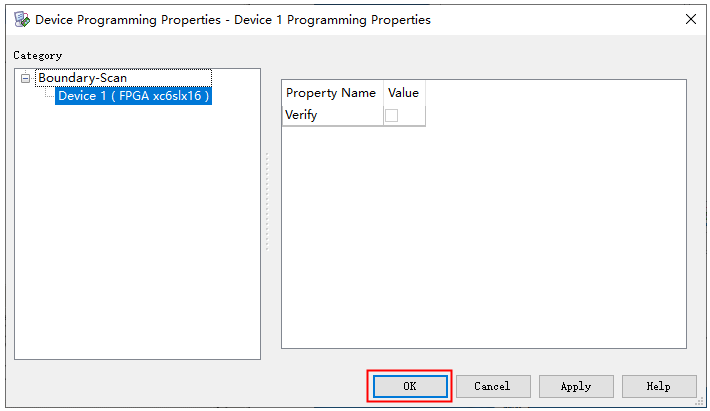Select the Verify property name cell
This screenshot has width=710, height=411.
pos(331,115)
